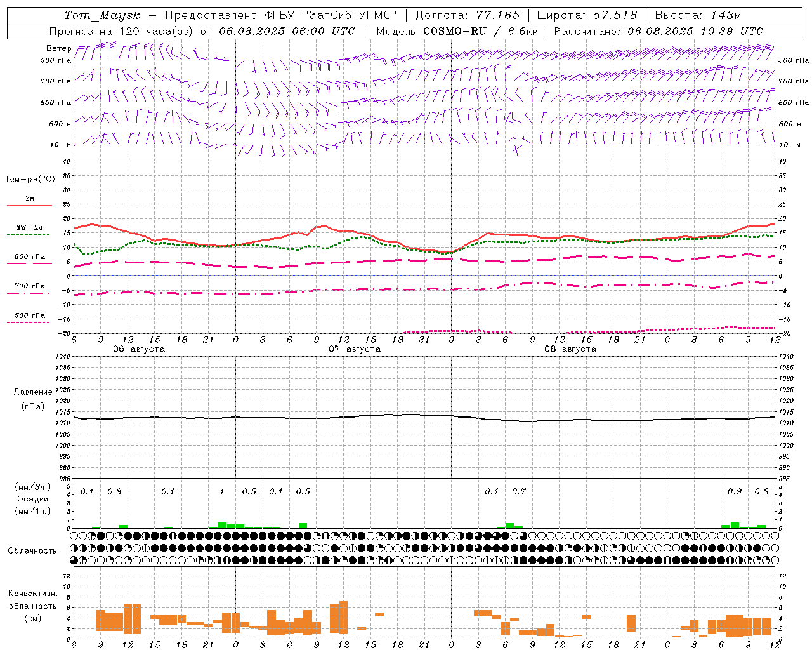Click the Tom_Maysk station title
Viewport: 812px width, 650px height.
point(101,15)
